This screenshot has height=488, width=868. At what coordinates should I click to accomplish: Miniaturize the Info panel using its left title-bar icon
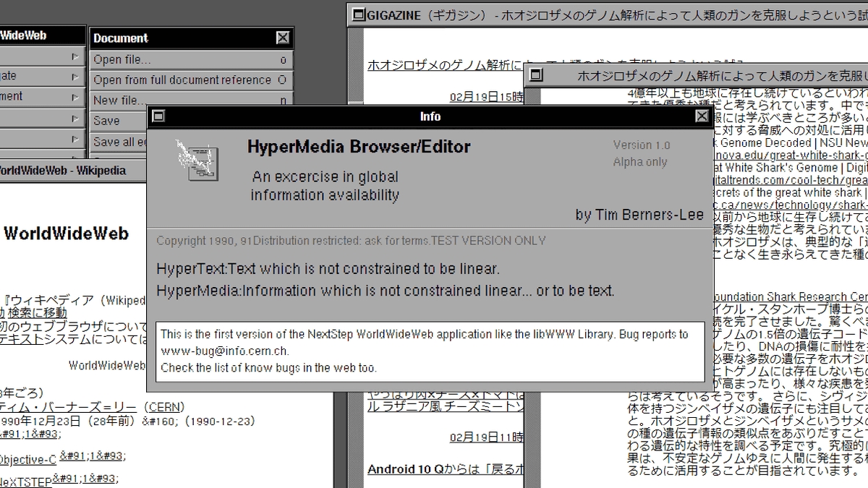159,116
